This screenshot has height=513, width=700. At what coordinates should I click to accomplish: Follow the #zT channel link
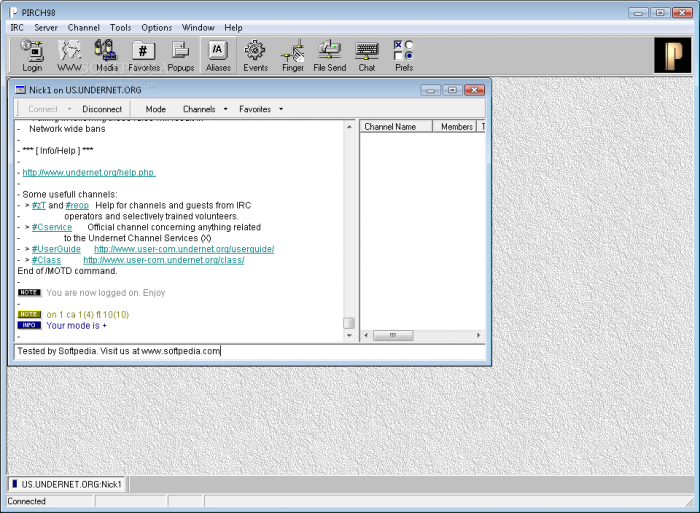pos(39,205)
